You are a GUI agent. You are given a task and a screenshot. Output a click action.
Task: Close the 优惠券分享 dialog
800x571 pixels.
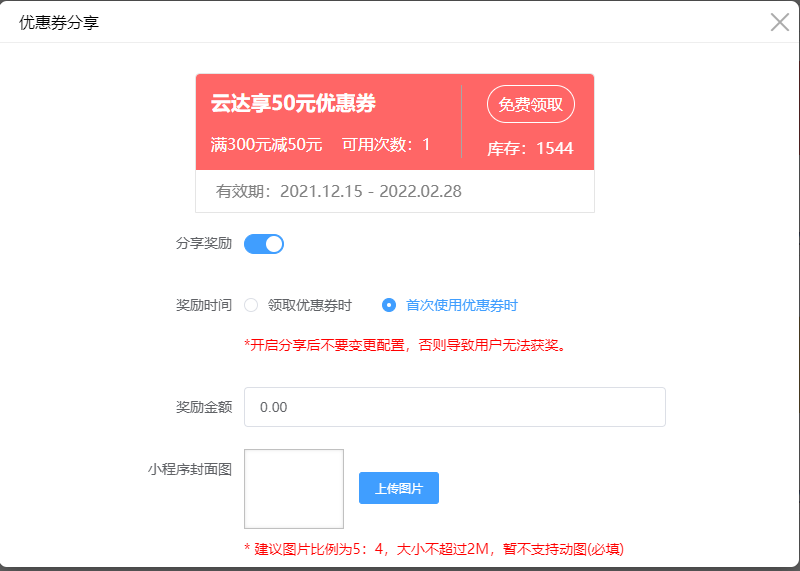[779, 22]
